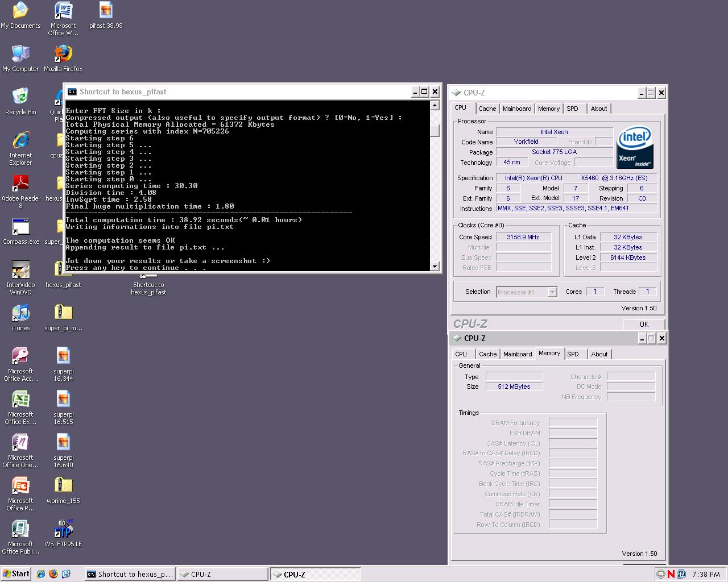The image size is (728, 582).
Task: Click the 512 MBytes Size field
Action: point(514,386)
